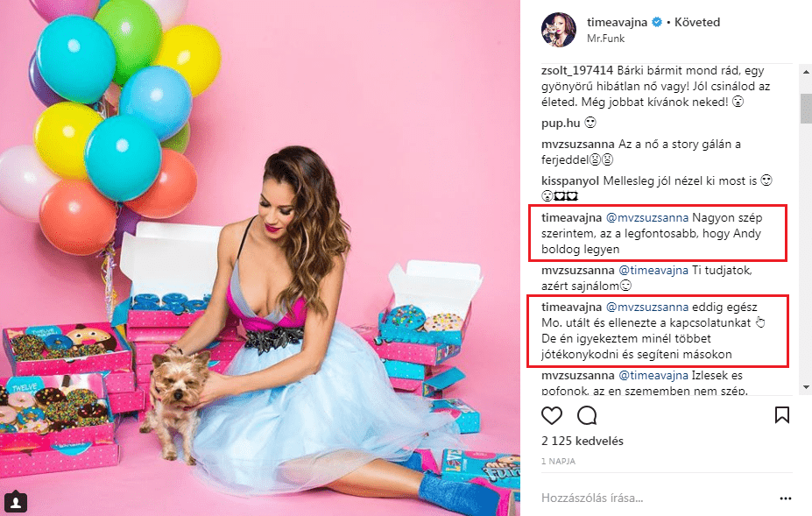Focus the Hozzászólás írása comment field

(x=655, y=498)
